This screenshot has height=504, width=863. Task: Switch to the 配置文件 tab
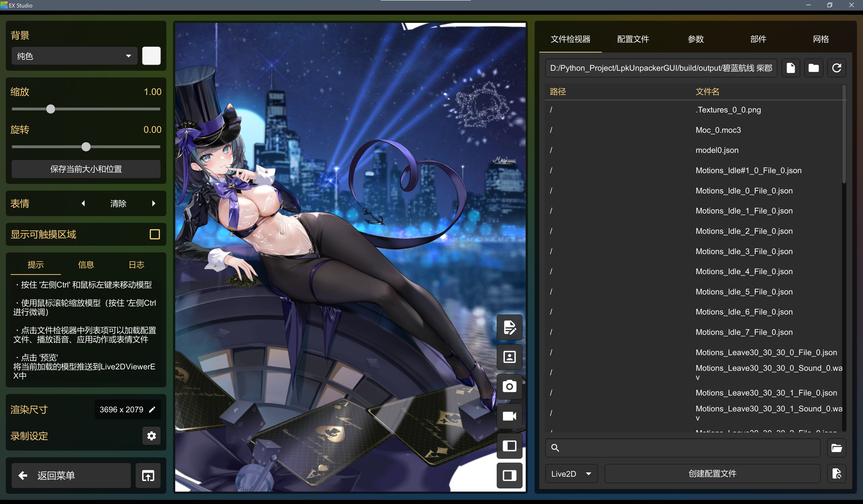point(633,39)
